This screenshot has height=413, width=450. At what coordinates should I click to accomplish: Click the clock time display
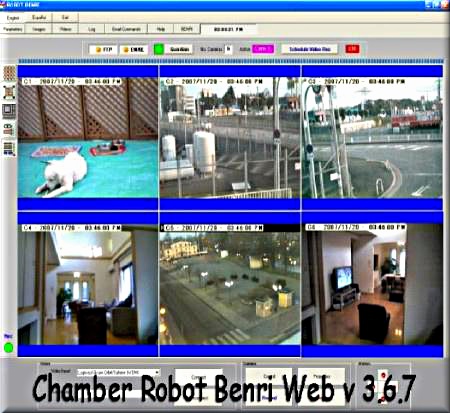click(228, 29)
